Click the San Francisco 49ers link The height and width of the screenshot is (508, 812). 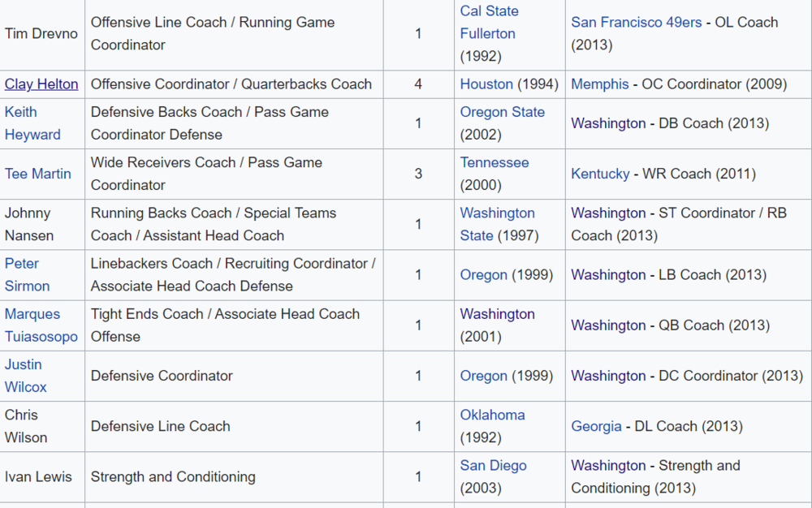[x=636, y=23]
